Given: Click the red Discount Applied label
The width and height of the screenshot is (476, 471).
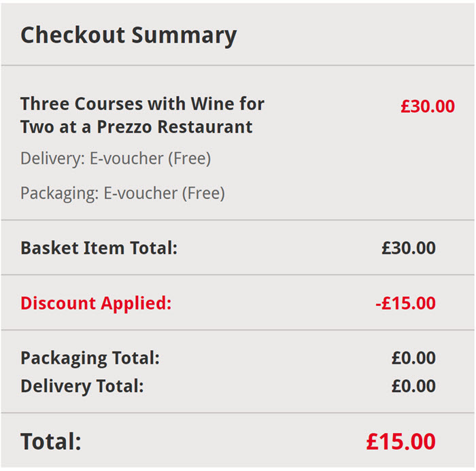Looking at the screenshot, I should pos(96,303).
